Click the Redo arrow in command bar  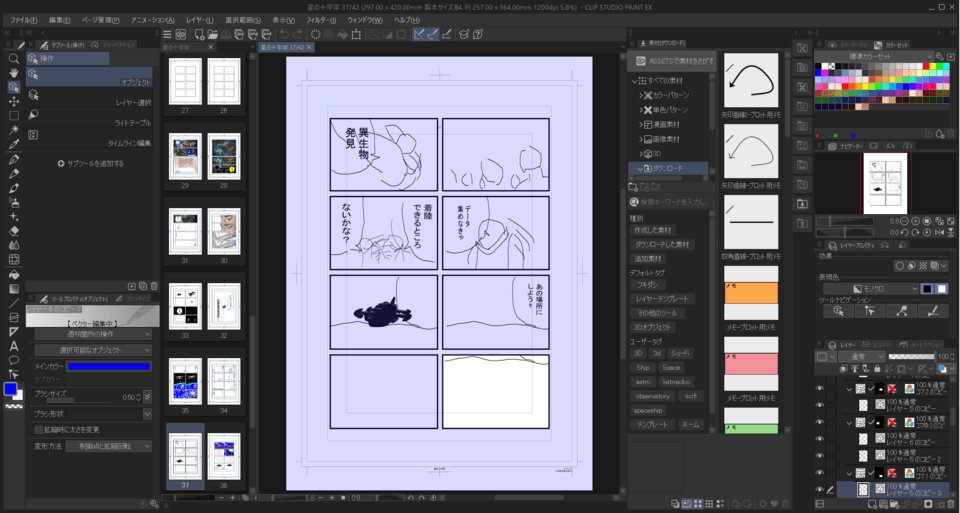coord(298,35)
